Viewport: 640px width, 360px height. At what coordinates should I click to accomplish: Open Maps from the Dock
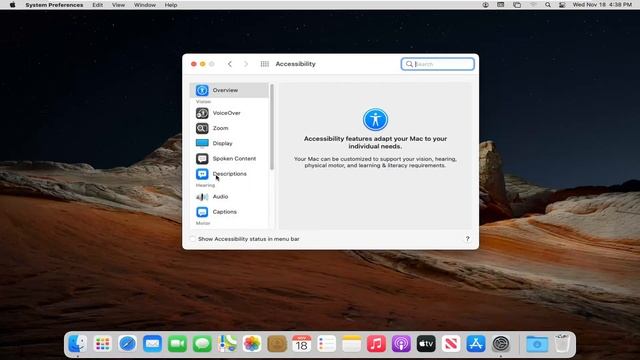[x=227, y=344]
